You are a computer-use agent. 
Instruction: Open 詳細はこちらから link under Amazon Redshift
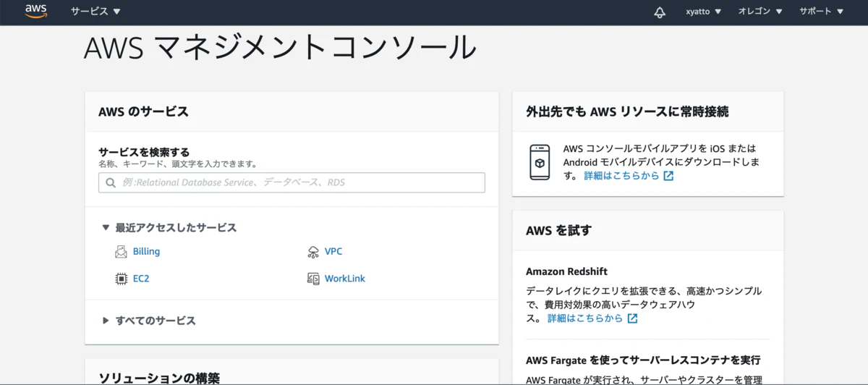pyautogui.click(x=585, y=318)
